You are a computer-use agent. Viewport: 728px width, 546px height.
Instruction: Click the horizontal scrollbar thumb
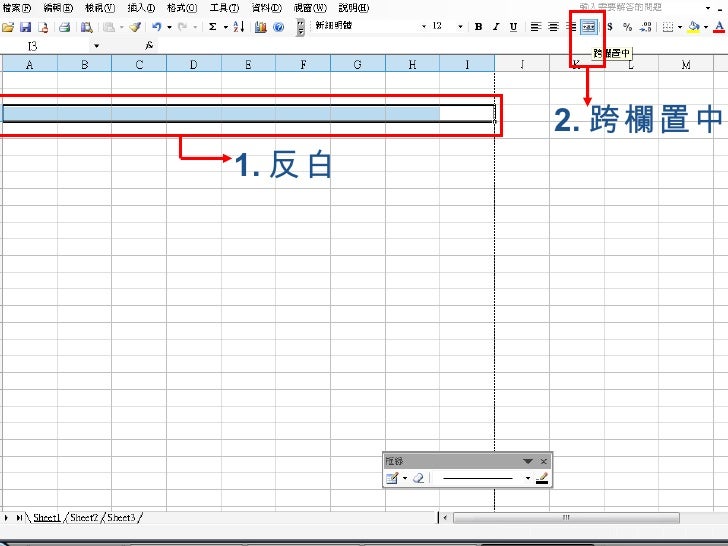[566, 517]
